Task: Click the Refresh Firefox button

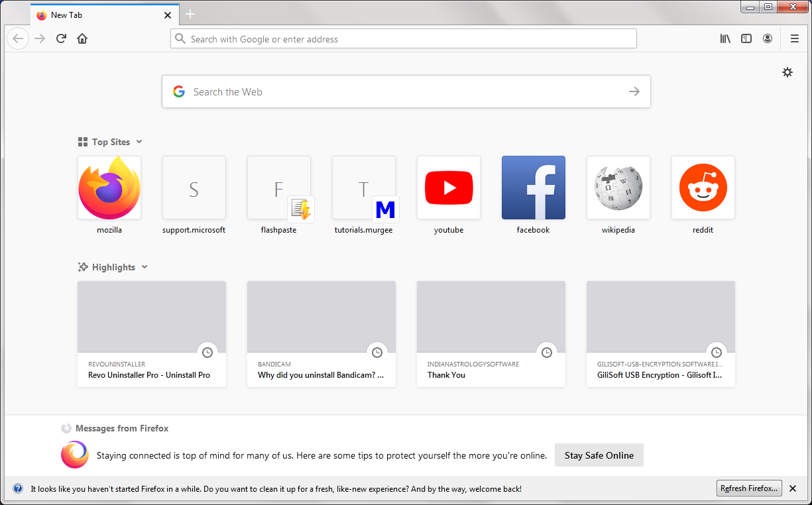Action: (749, 488)
